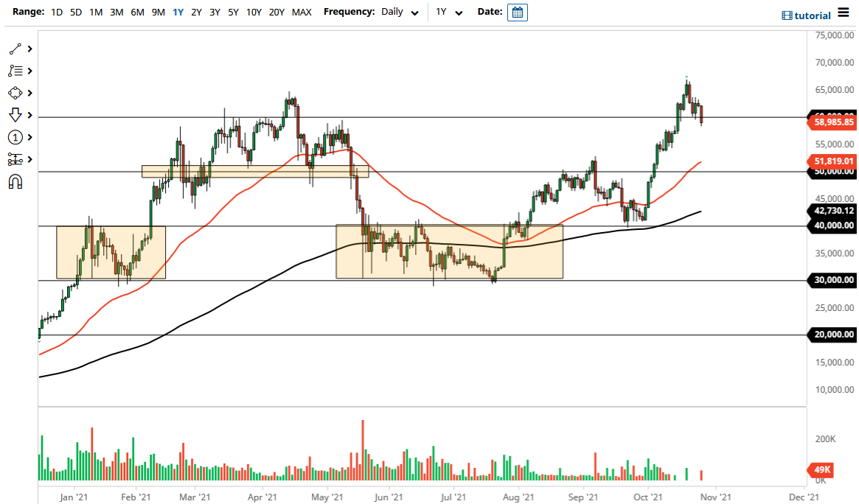Viewport: 859px width, 504px height.
Task: Switch to the MAX range tab
Action: pos(301,12)
